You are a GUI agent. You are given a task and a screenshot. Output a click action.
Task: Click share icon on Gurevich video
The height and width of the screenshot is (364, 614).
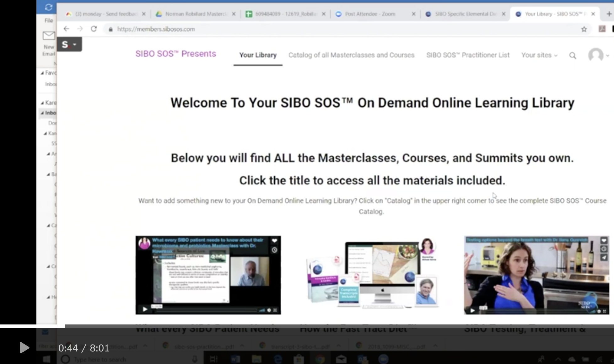click(x=604, y=258)
